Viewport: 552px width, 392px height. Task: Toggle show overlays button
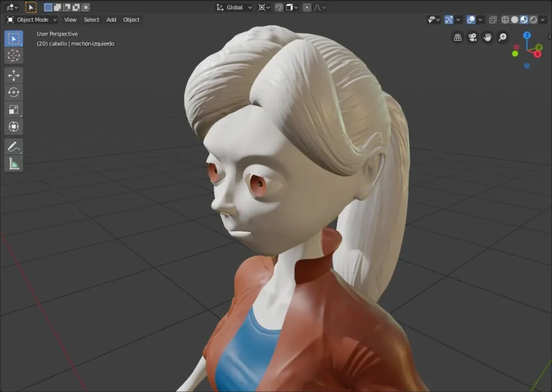point(471,20)
